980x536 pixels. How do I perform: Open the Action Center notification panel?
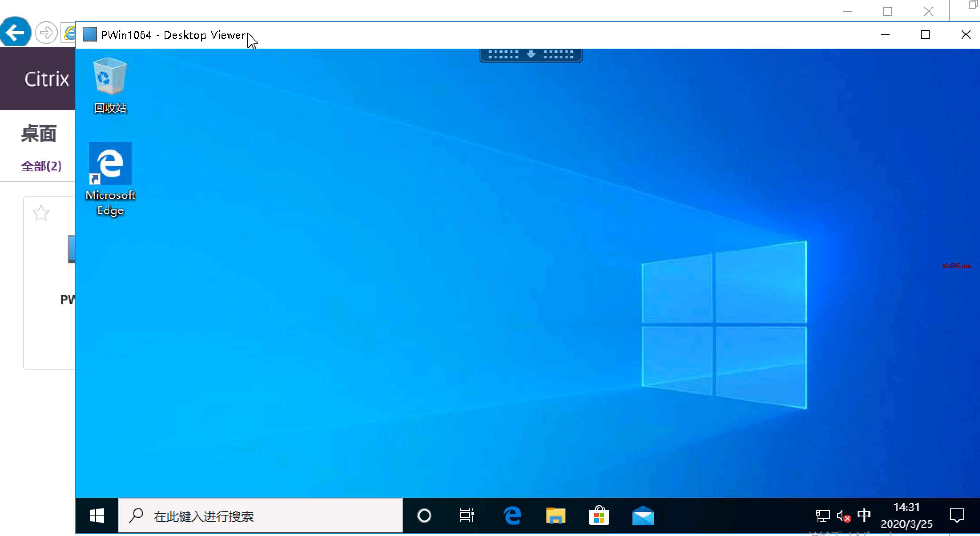click(956, 516)
